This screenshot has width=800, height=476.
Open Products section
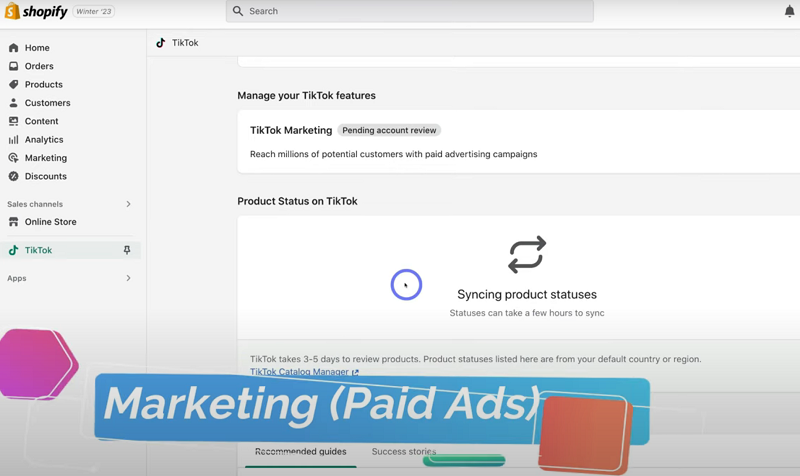point(44,84)
